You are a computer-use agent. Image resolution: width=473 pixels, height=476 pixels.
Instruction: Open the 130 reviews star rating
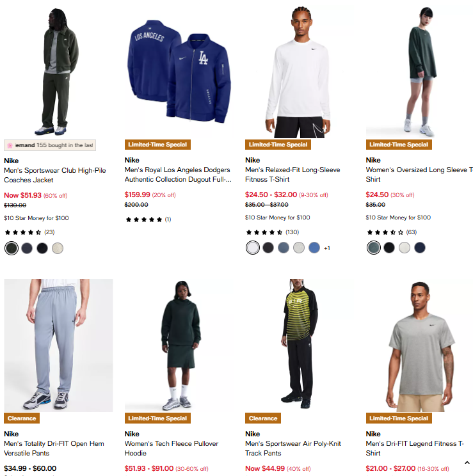(272, 232)
